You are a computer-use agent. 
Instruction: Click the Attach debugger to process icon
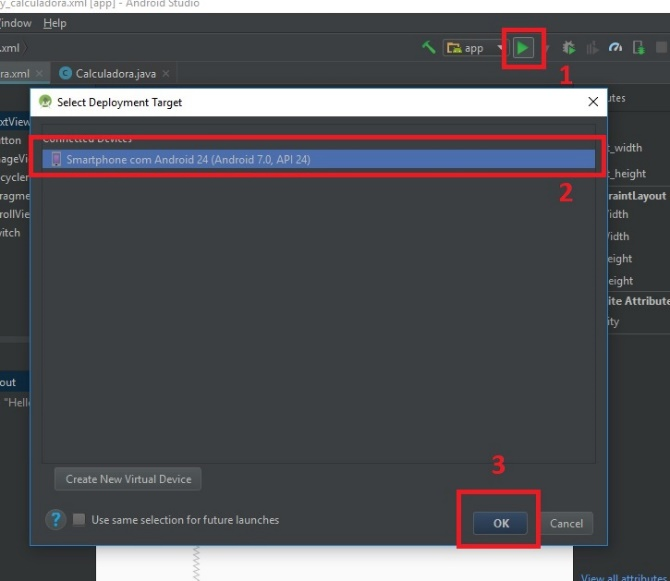638,47
